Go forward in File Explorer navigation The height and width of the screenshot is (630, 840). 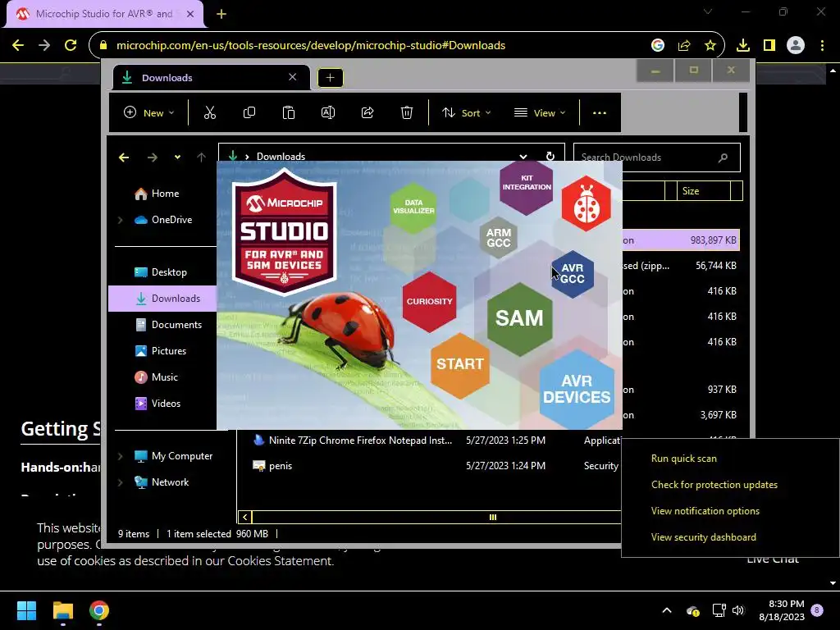pyautogui.click(x=152, y=157)
